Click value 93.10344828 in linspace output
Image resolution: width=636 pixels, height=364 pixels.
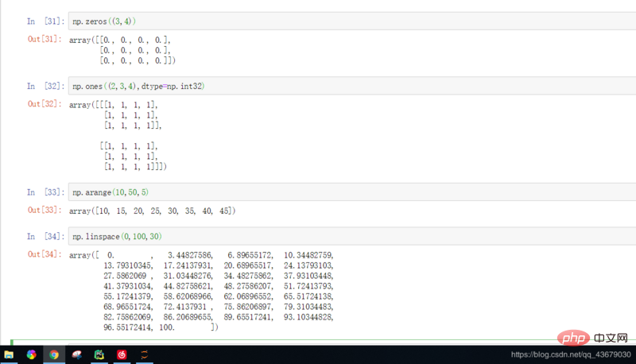click(x=308, y=317)
